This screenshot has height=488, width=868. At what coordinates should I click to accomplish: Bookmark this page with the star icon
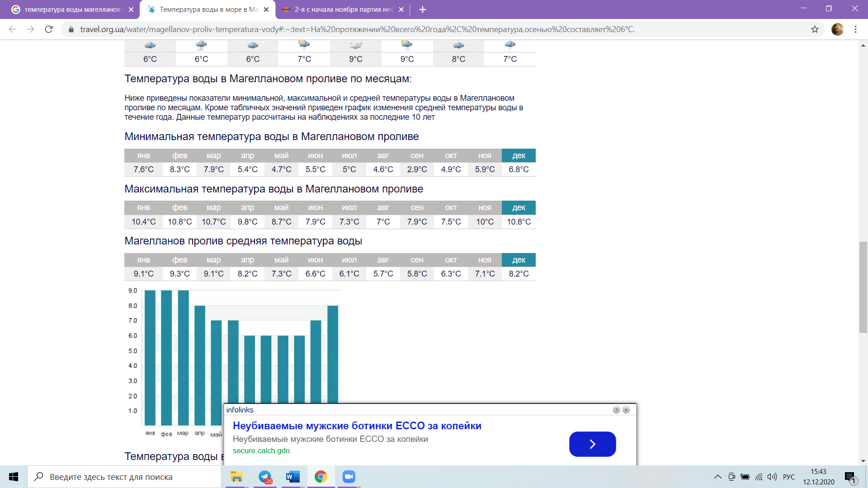pyautogui.click(x=815, y=29)
